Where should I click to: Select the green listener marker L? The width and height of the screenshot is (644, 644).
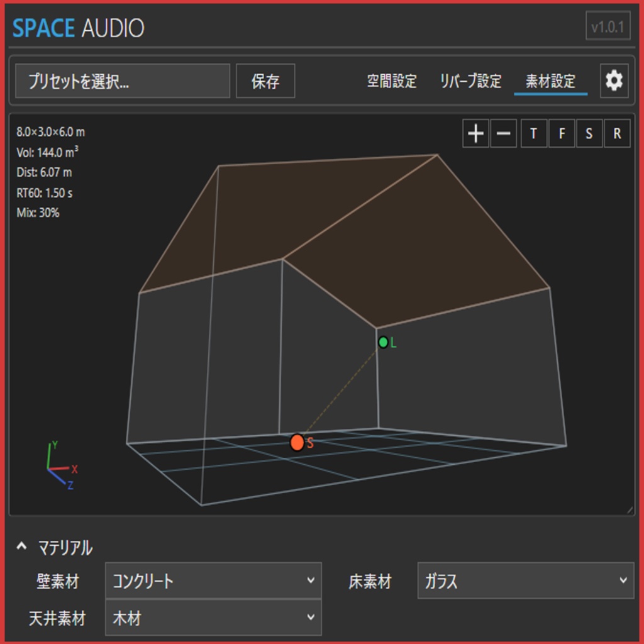tap(383, 342)
